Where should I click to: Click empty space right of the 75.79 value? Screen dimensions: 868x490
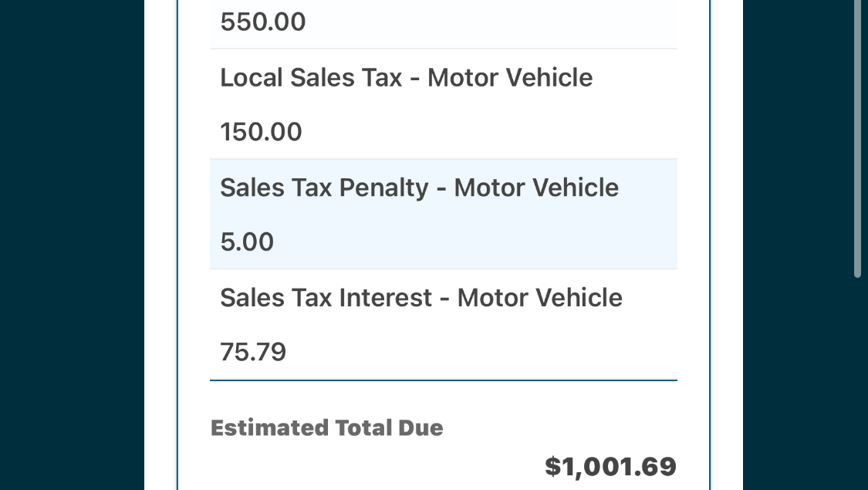tap(481, 352)
